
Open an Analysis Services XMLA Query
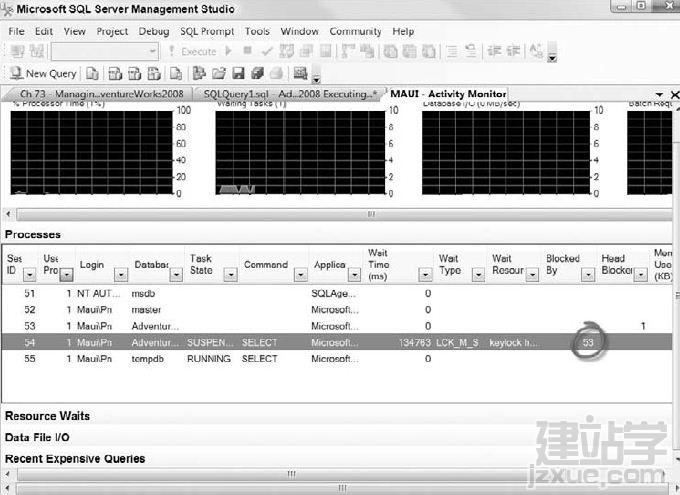154,74
